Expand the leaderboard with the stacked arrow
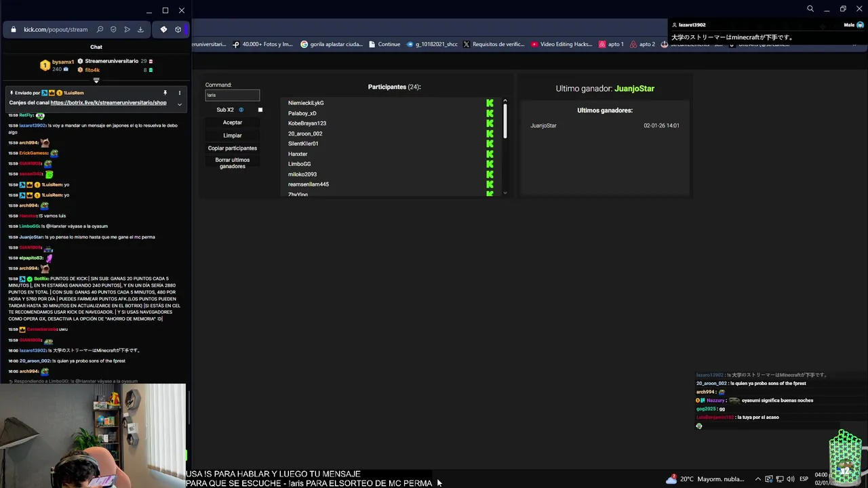Image resolution: width=868 pixels, height=488 pixels. pyautogui.click(x=96, y=80)
